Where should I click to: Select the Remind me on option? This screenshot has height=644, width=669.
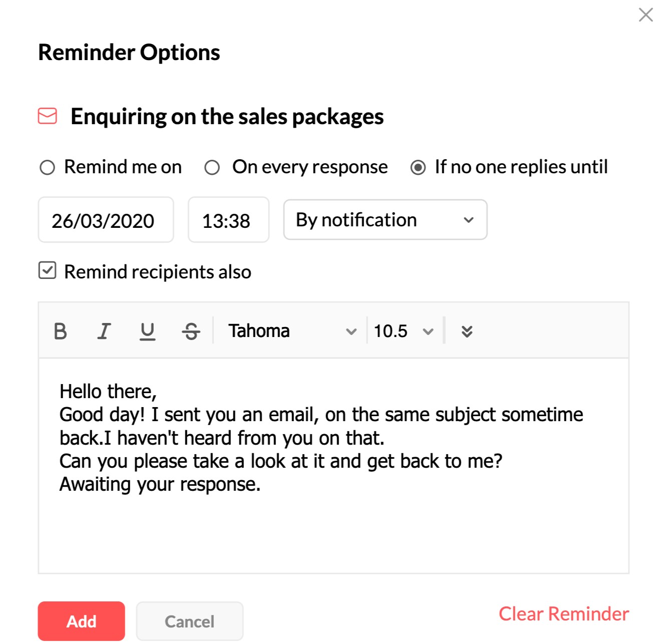[x=48, y=168]
